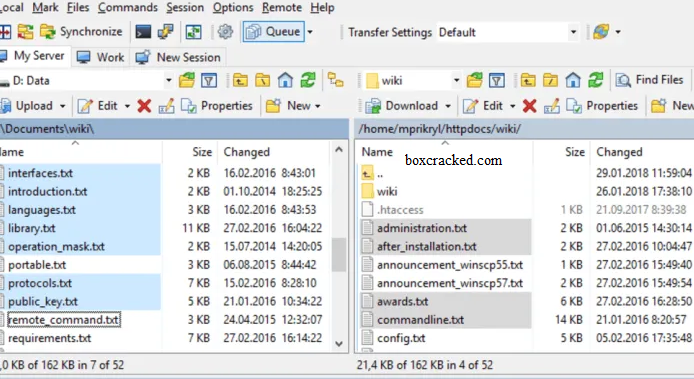Go to remote root directory icon
Viewport: 694px width, 379px height.
551,81
